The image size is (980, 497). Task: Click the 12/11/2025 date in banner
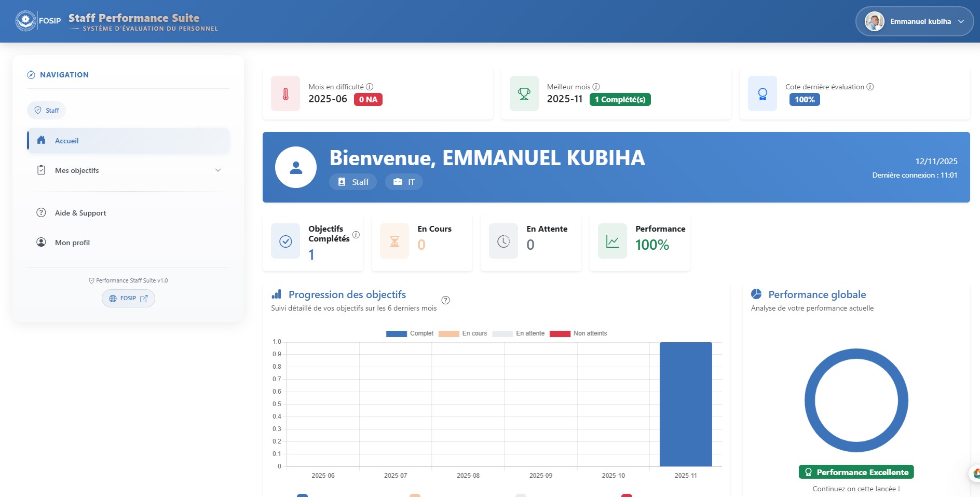click(x=936, y=162)
